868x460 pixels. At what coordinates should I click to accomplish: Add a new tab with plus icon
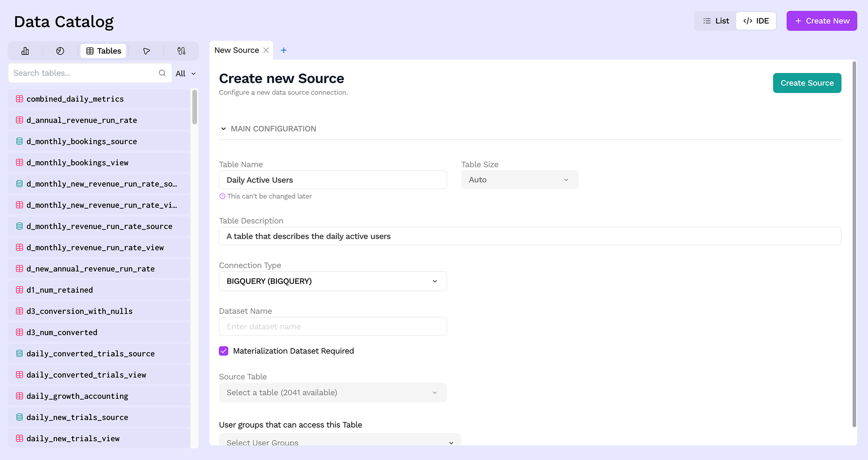click(x=284, y=50)
